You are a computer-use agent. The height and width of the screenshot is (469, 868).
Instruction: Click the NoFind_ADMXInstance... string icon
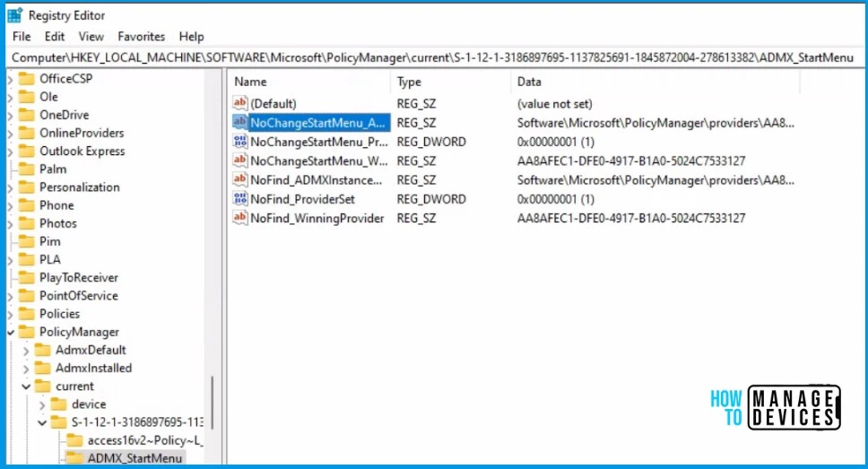pyautogui.click(x=239, y=179)
